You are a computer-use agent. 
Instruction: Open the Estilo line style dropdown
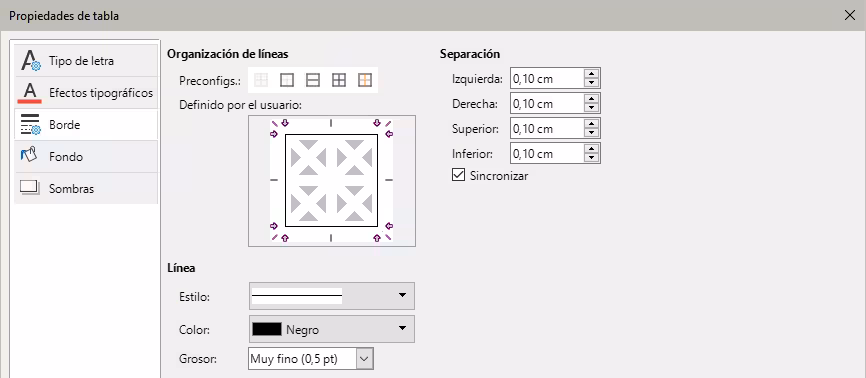pyautogui.click(x=331, y=296)
